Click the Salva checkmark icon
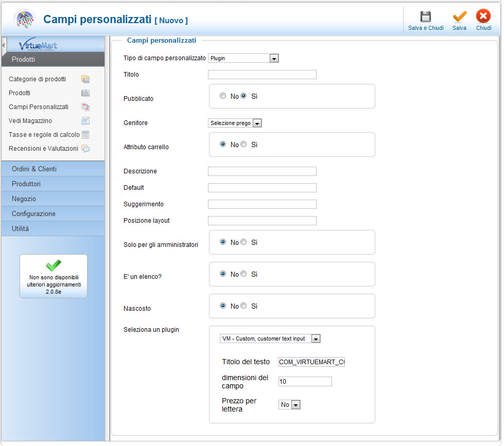 tap(459, 17)
